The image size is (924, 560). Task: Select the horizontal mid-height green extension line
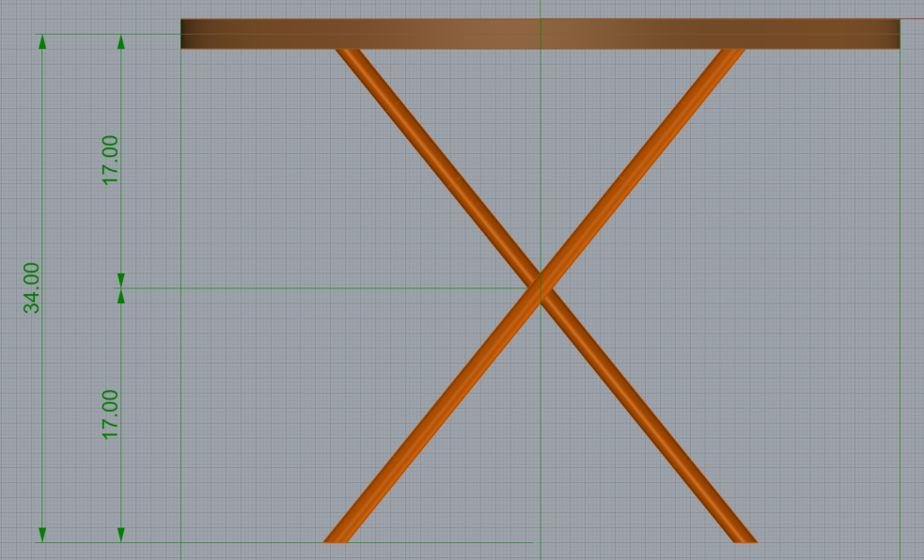pos(329,288)
